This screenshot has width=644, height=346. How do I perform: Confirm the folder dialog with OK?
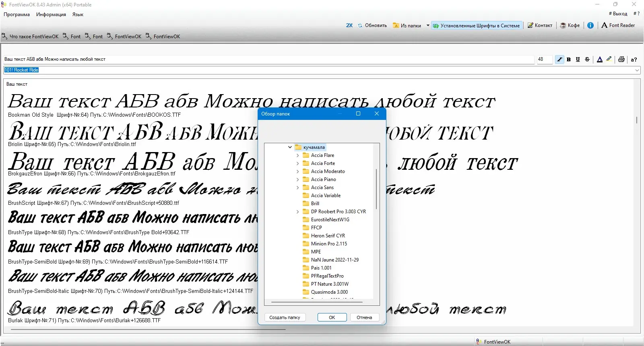click(332, 317)
